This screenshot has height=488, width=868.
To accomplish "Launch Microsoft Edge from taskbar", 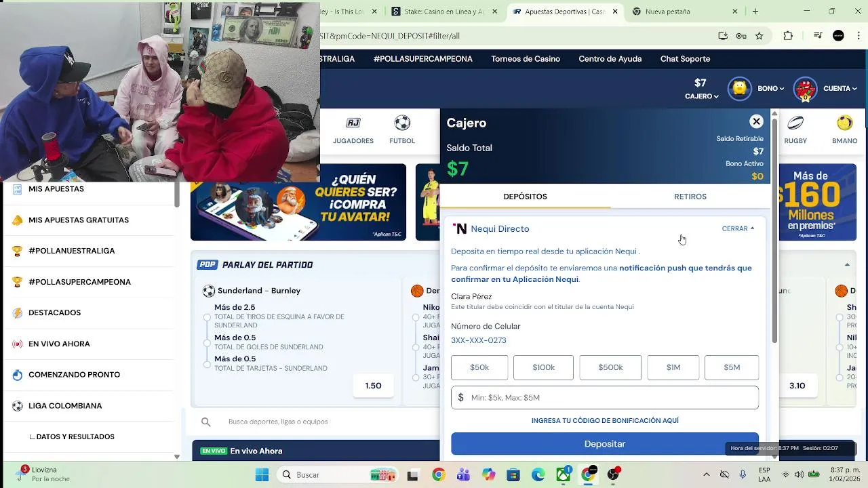I will pos(538,475).
